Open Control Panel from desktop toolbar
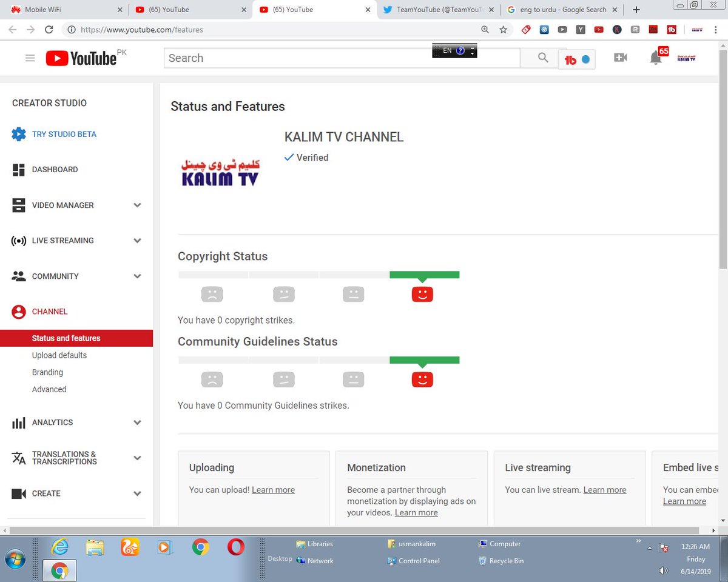 coord(413,561)
